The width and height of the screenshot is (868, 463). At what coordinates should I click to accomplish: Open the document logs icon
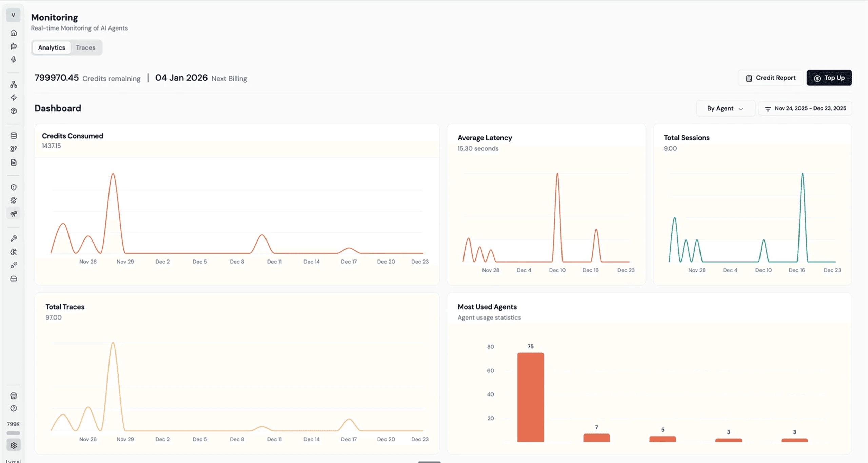coord(14,162)
